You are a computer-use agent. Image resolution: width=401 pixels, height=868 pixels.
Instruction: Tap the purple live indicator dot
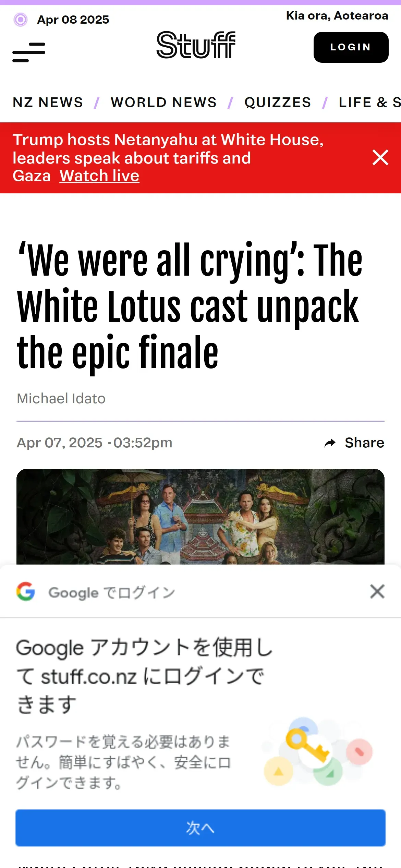[x=21, y=20]
